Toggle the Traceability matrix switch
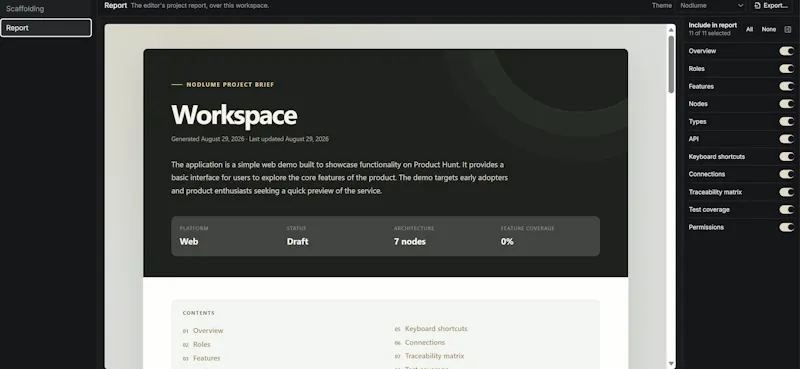This screenshot has height=369, width=800. 786,192
